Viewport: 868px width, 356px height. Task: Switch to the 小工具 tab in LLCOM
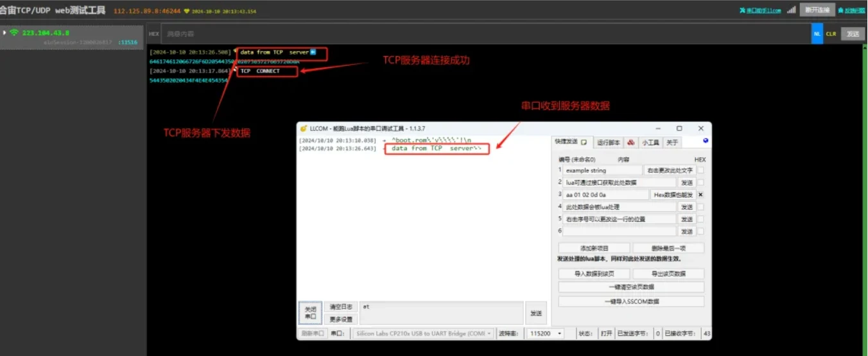(650, 142)
